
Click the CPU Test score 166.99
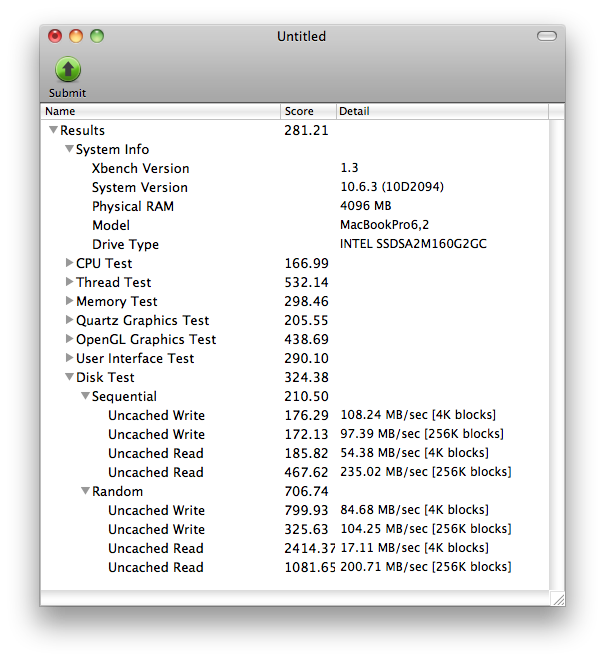click(306, 263)
